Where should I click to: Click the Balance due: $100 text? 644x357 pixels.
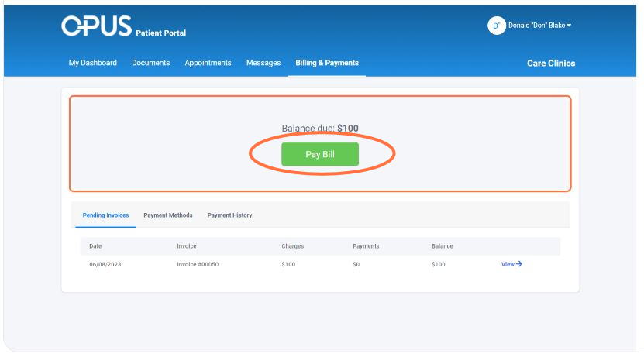pyautogui.click(x=320, y=128)
